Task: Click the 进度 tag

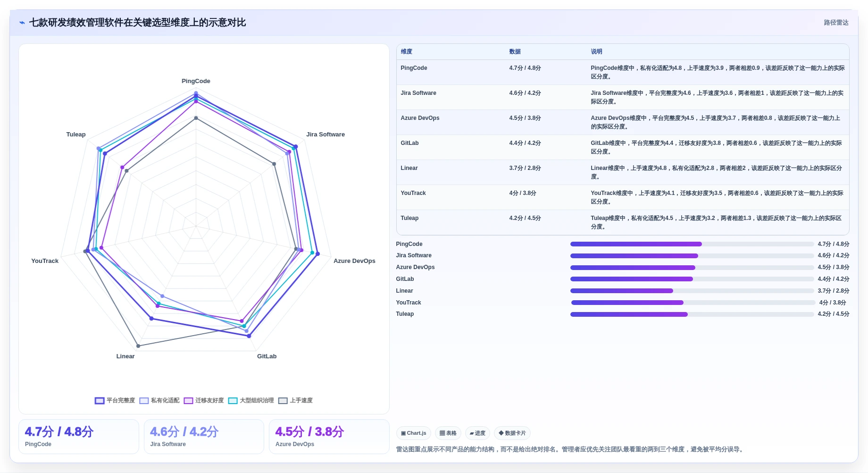Action: pos(477,433)
